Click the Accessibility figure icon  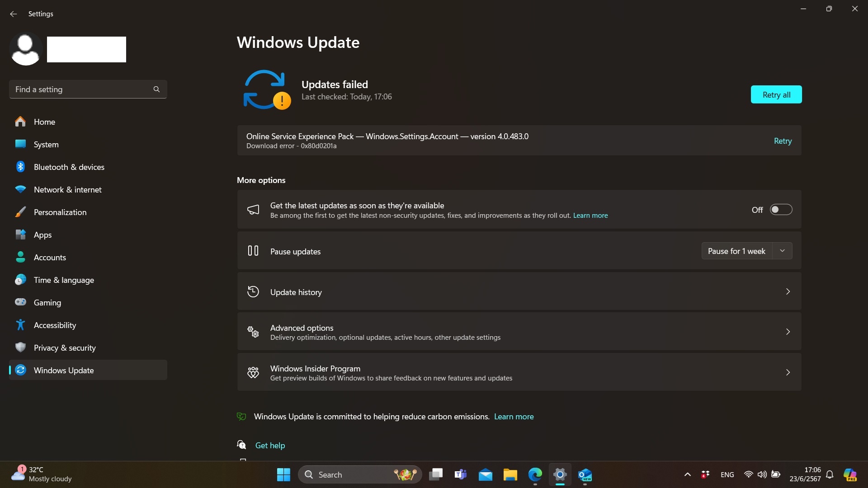point(20,325)
